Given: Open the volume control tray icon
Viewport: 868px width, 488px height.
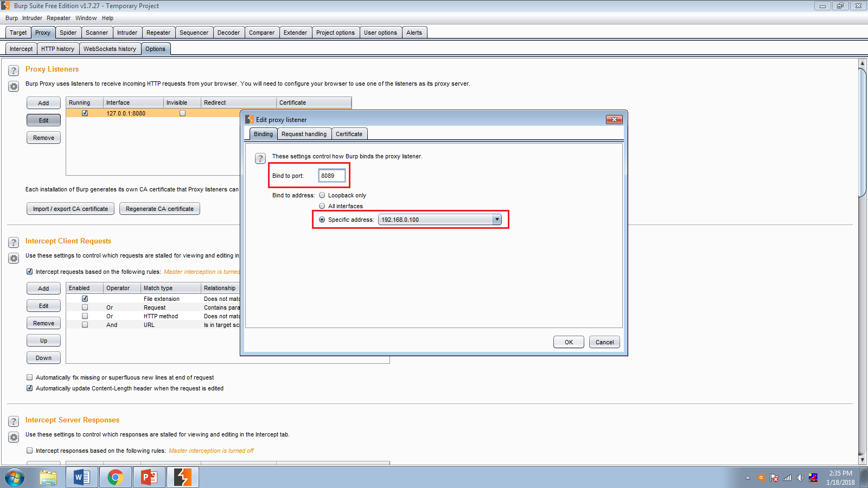Looking at the screenshot, I should pyautogui.click(x=800, y=478).
